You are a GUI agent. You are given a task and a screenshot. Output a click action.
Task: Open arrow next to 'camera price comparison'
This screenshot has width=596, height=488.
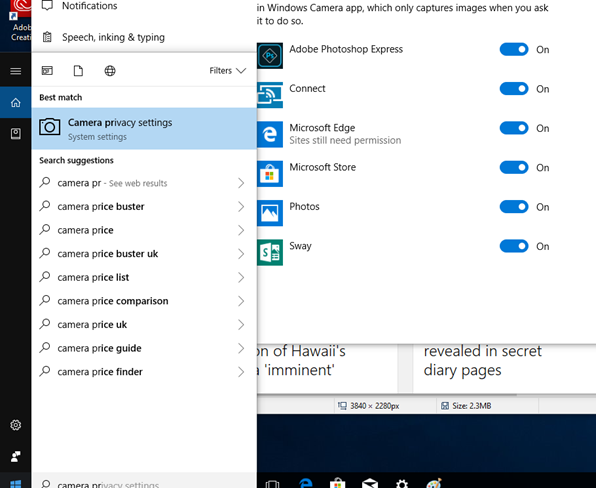pos(241,301)
